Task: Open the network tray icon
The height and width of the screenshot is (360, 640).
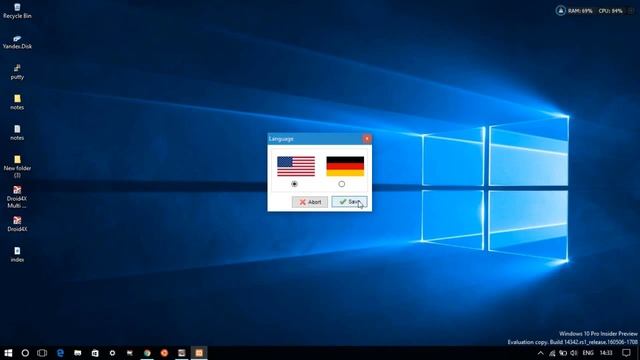Action: pyautogui.click(x=552, y=353)
